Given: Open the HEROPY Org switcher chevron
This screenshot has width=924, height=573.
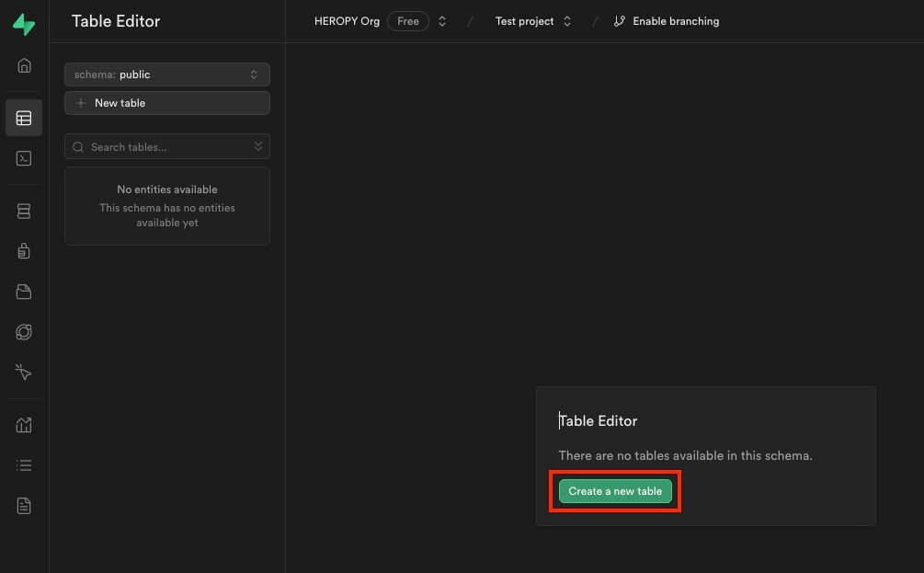Looking at the screenshot, I should click(442, 20).
